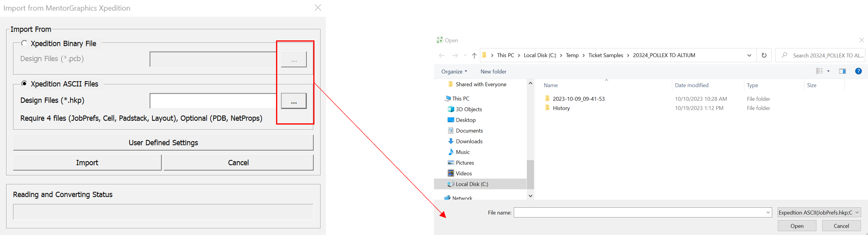Select the Xpedition ASCII Files radio button
The width and height of the screenshot is (868, 235).
pyautogui.click(x=24, y=84)
